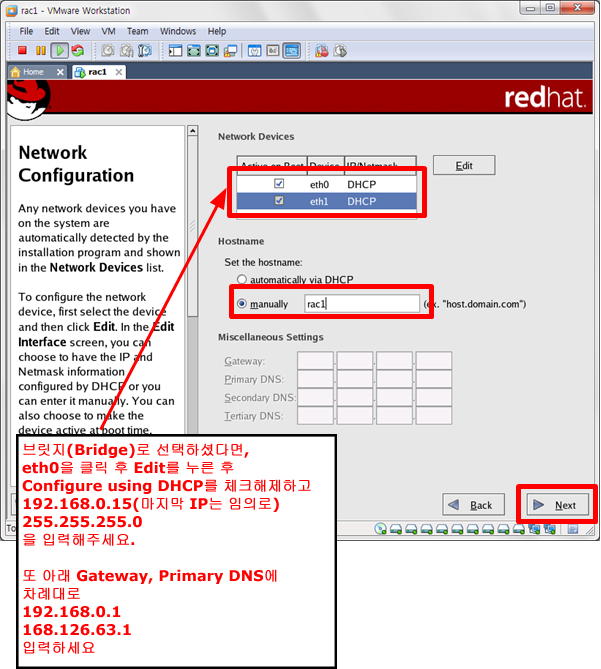Open the View menu
Screen dimensions: 601x669
(x=80, y=31)
